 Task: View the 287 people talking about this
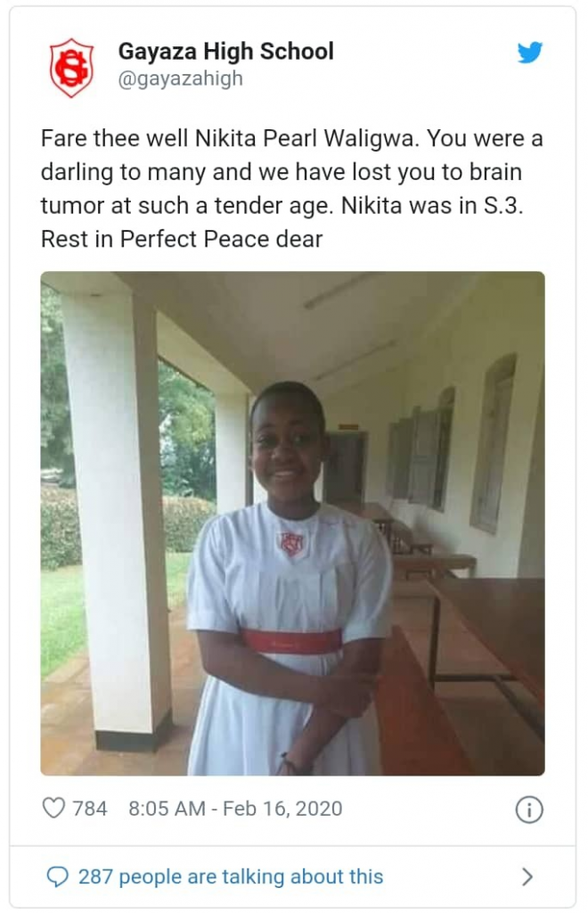231,876
